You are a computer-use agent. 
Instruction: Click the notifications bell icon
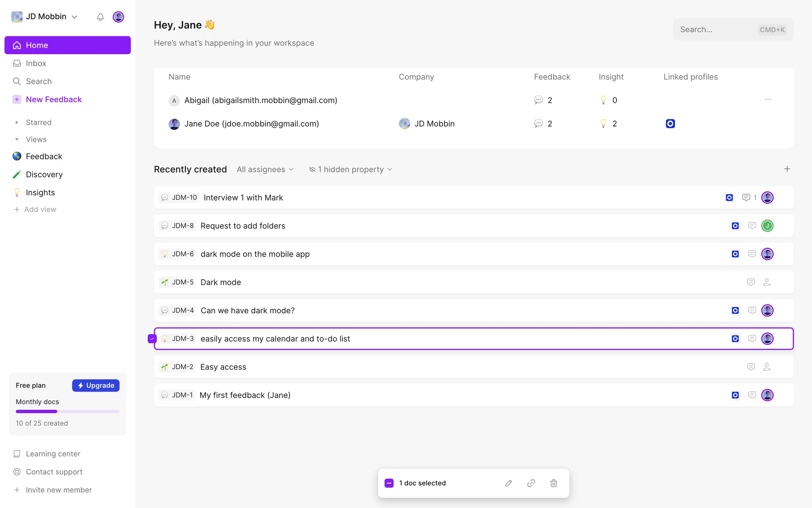point(100,17)
